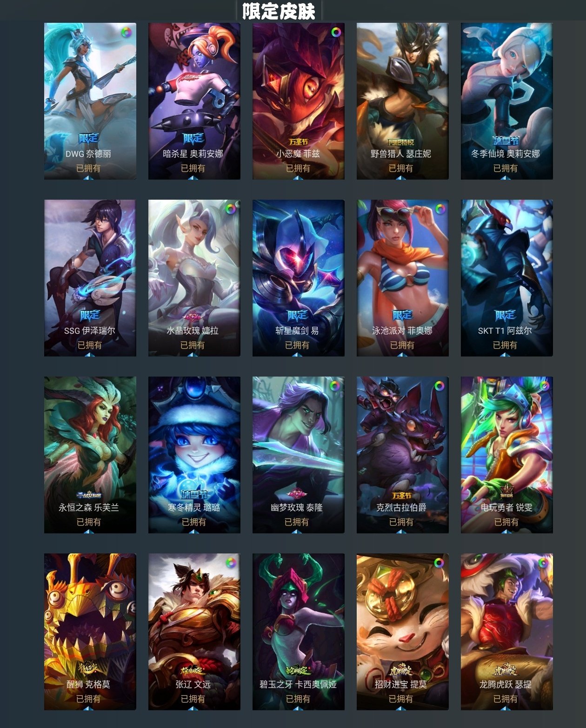Expand the arrow below 碧玉之牙 卡西奥佩娅 card

click(x=298, y=708)
